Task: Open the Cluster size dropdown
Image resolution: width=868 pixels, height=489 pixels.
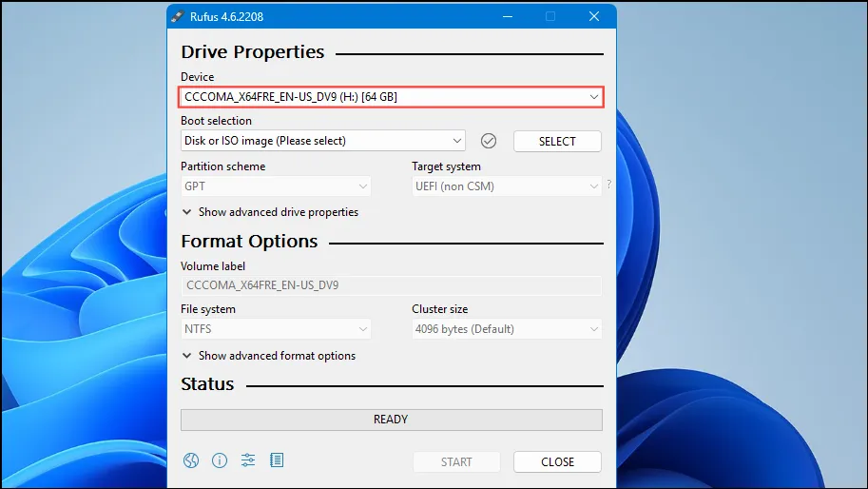Action: tap(507, 329)
